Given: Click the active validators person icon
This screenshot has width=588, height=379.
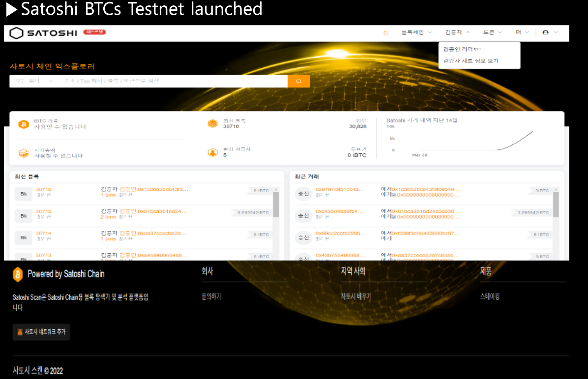Looking at the screenshot, I should click(x=212, y=152).
